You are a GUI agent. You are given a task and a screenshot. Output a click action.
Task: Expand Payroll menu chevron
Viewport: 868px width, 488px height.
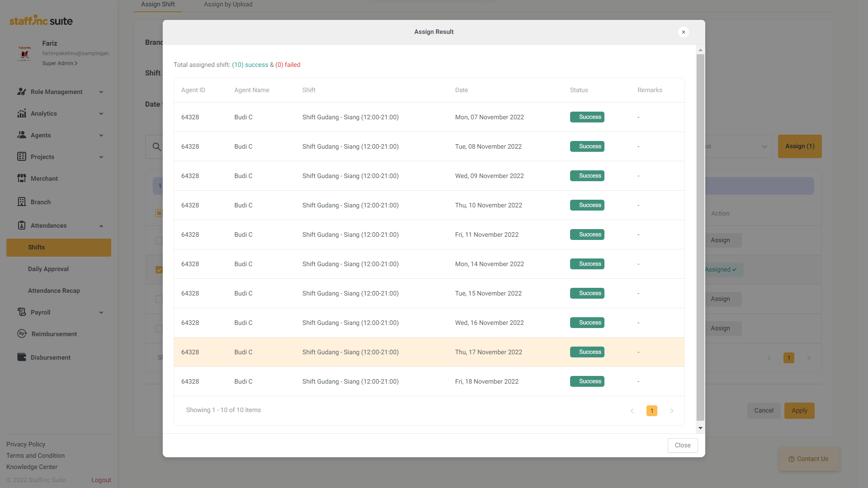click(101, 313)
